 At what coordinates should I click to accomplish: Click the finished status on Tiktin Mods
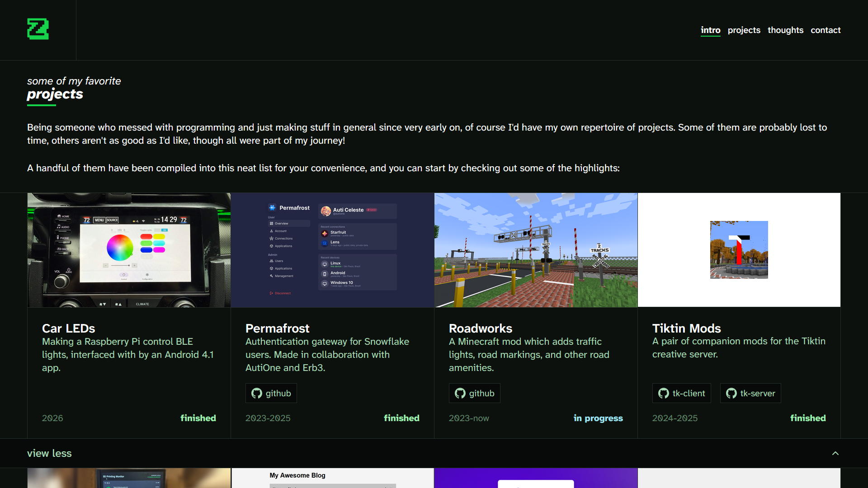808,418
